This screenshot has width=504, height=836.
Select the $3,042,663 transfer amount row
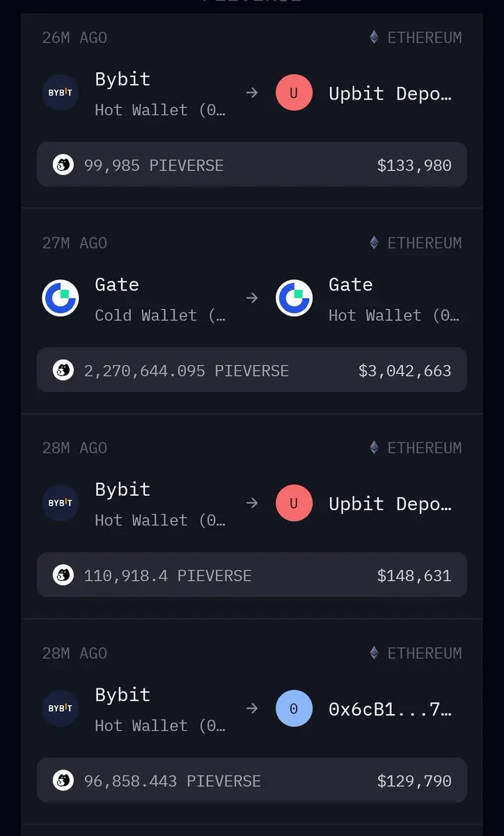(252, 370)
